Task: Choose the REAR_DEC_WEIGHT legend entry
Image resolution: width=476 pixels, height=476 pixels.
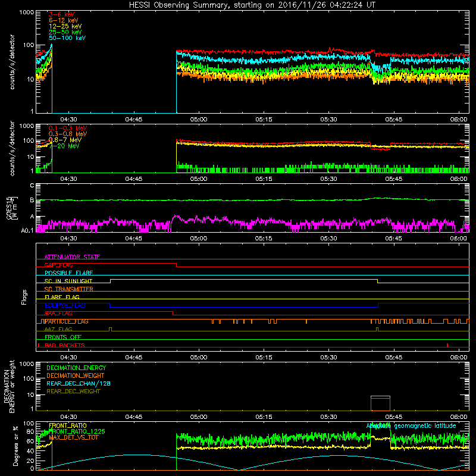Action: coord(73,392)
